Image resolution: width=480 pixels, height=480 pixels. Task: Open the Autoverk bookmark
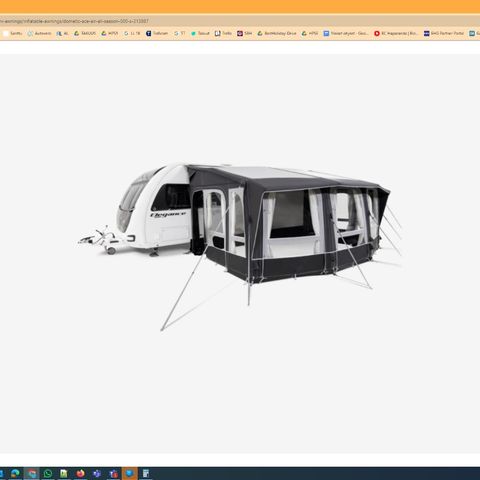pyautogui.click(x=39, y=33)
